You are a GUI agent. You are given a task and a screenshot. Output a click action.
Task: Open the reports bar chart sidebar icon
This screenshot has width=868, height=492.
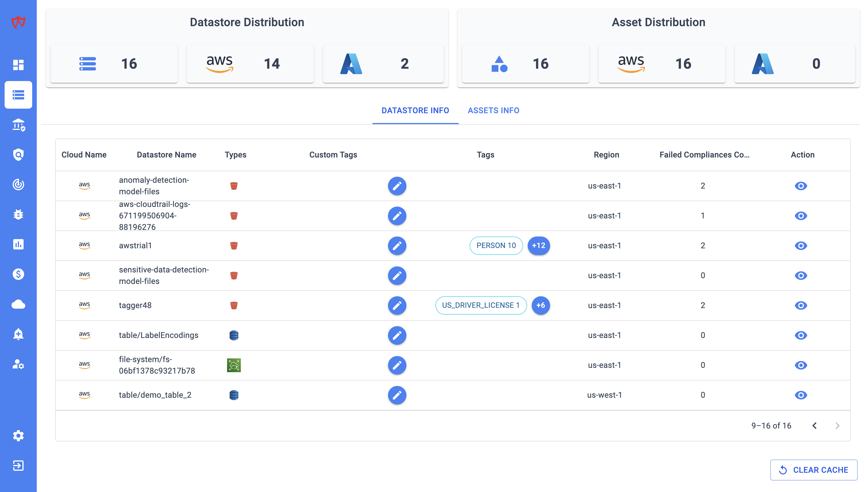19,244
